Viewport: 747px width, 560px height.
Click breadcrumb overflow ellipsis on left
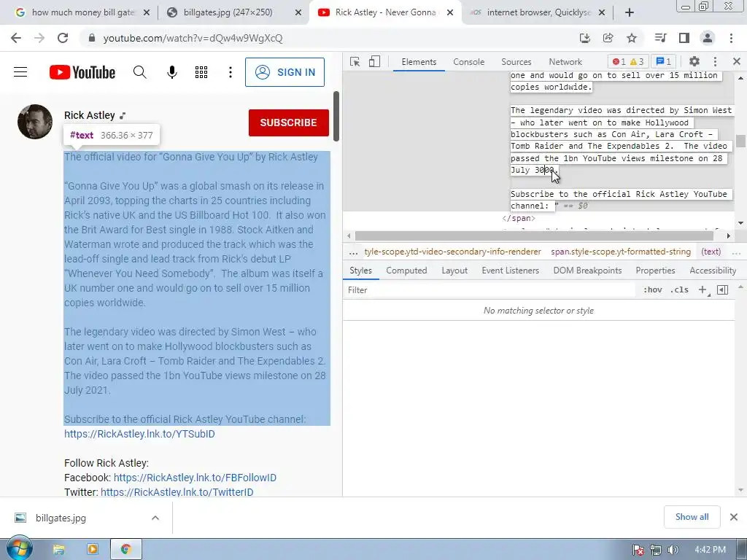tap(353, 252)
